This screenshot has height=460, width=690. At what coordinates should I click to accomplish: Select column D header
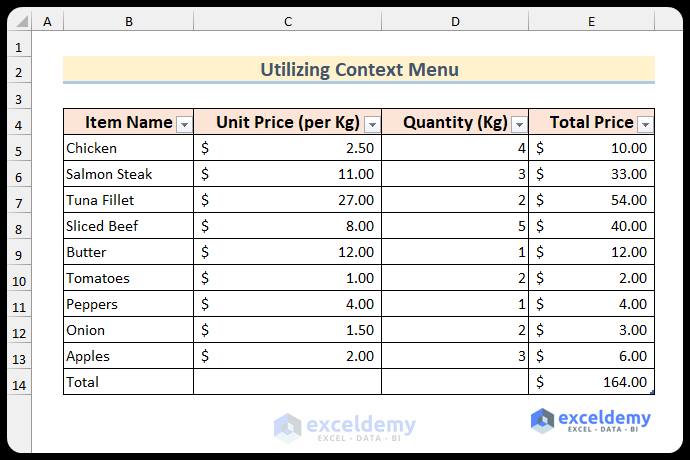pos(455,21)
